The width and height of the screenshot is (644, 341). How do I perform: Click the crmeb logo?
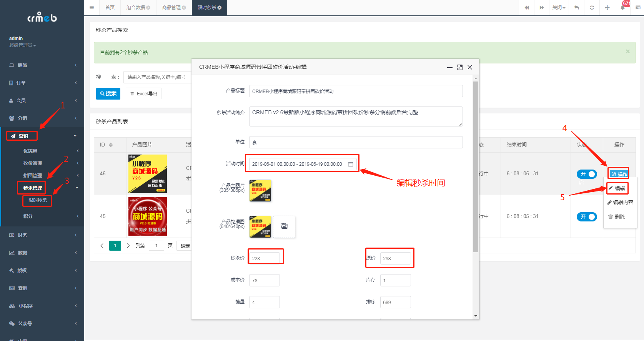(x=42, y=17)
